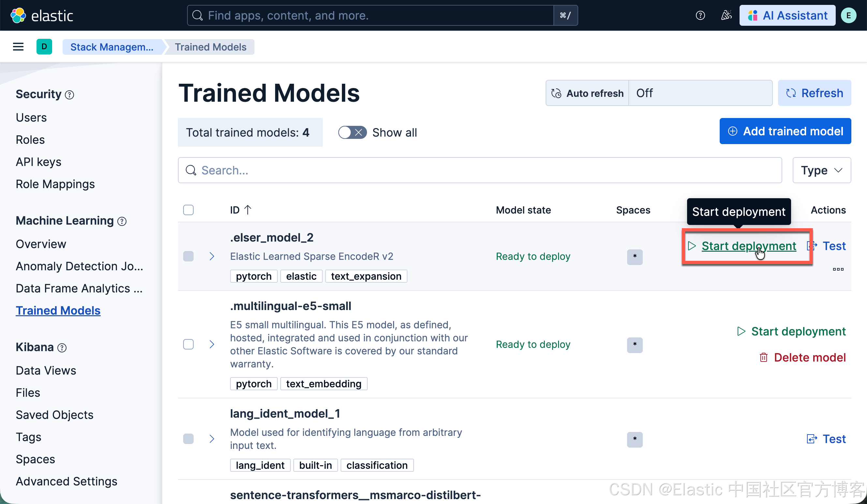Open Saved Objects in sidebar
The image size is (867, 504).
54,415
